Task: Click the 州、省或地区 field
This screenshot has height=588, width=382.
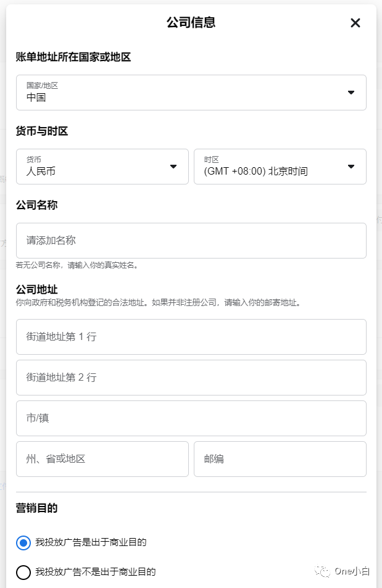Action: (102, 459)
